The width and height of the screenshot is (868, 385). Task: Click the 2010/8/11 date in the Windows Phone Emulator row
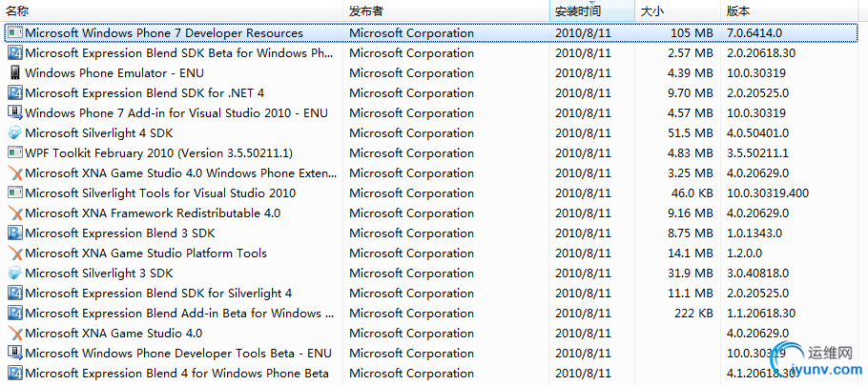pos(583,73)
